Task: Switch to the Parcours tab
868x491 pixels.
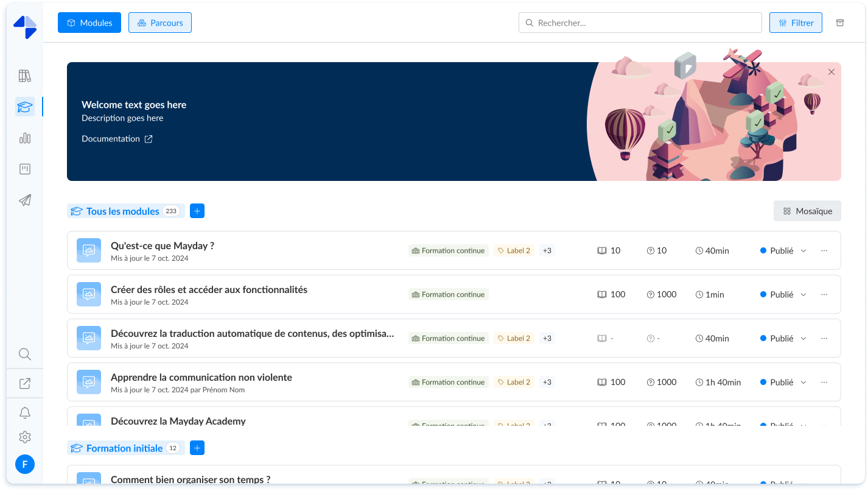Action: pos(160,22)
